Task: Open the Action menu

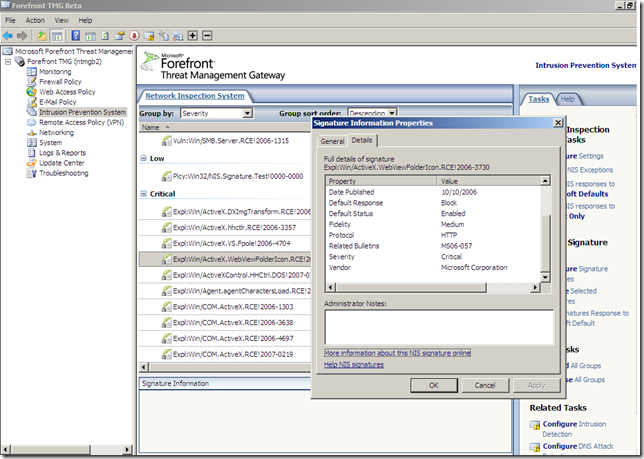Action: pyautogui.click(x=35, y=20)
